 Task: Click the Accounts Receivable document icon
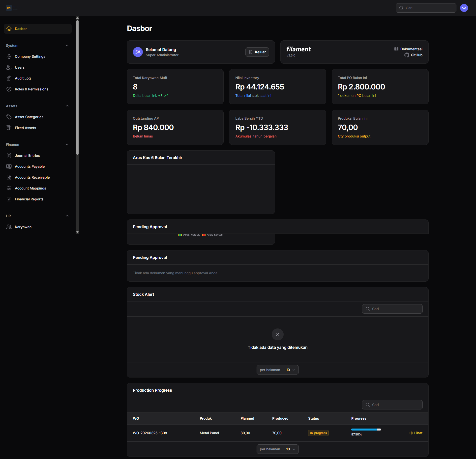[9, 177]
